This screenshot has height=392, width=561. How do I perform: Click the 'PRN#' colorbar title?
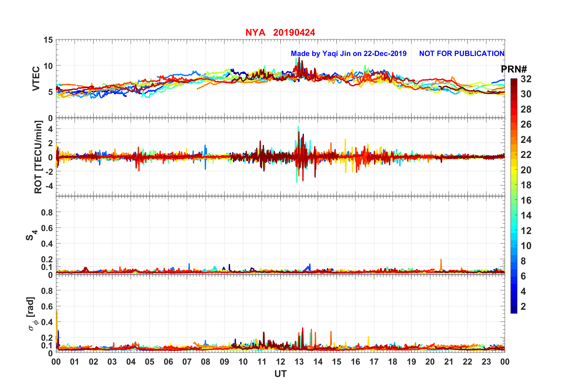coord(514,69)
